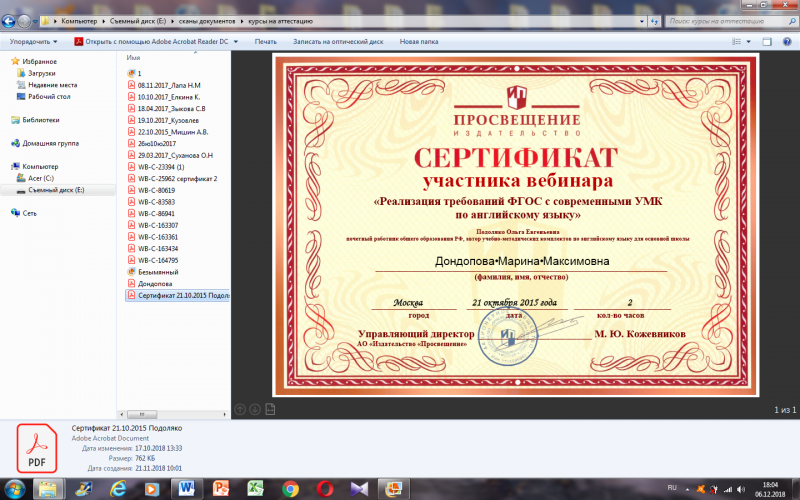Image resolution: width=800 pixels, height=500 pixels.
Task: Go back with the navigation arrow
Action: point(8,21)
